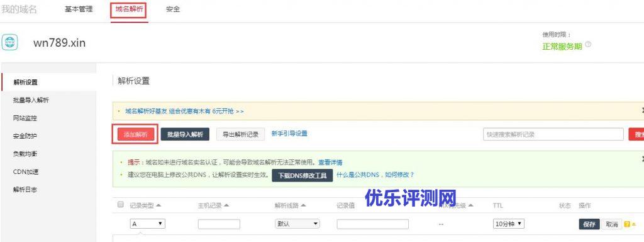Select 批量导入解析 in the sidebar
This screenshot has width=644, height=242.
point(31,100)
